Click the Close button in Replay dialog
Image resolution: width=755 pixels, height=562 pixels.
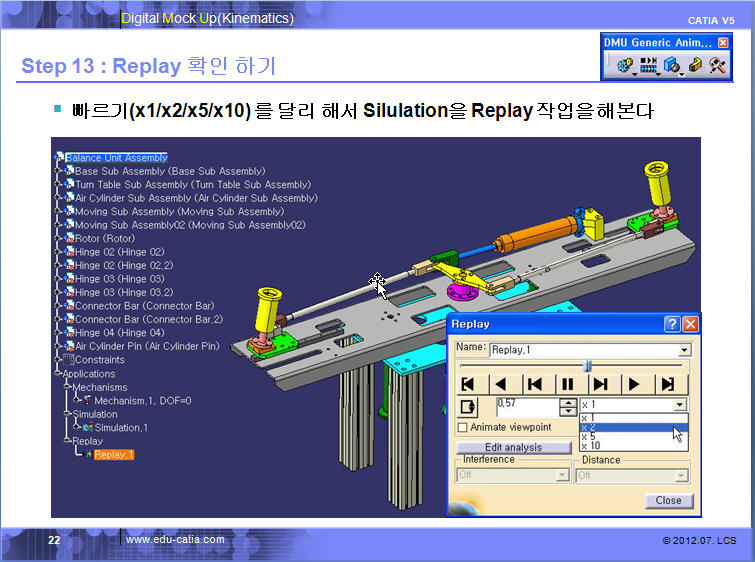pos(668,500)
